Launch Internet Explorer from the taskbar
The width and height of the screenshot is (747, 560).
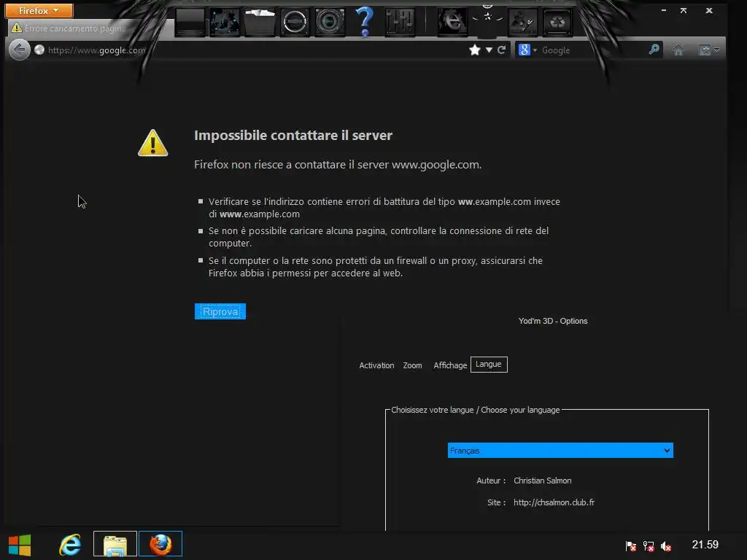click(x=69, y=544)
